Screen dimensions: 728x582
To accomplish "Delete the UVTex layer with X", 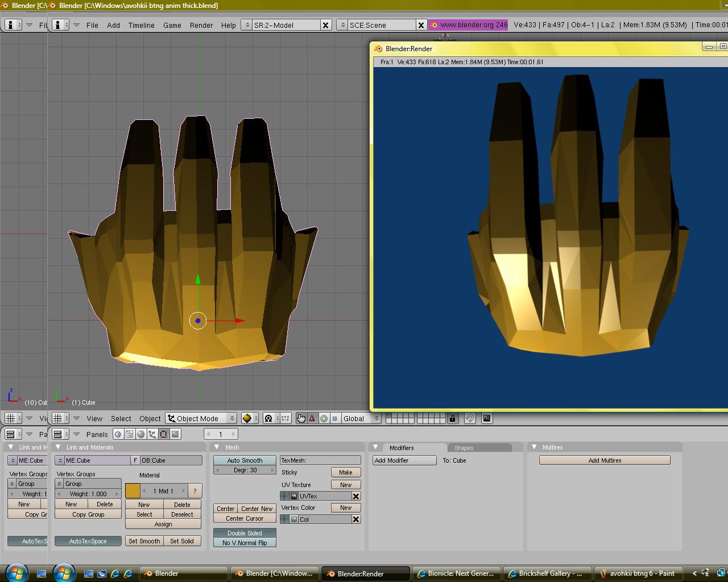I will pos(356,496).
